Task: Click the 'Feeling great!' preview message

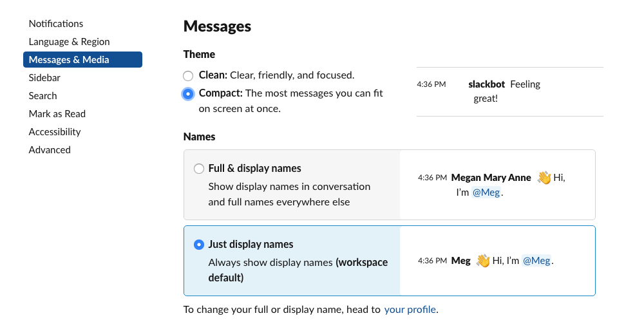Action: [507, 91]
